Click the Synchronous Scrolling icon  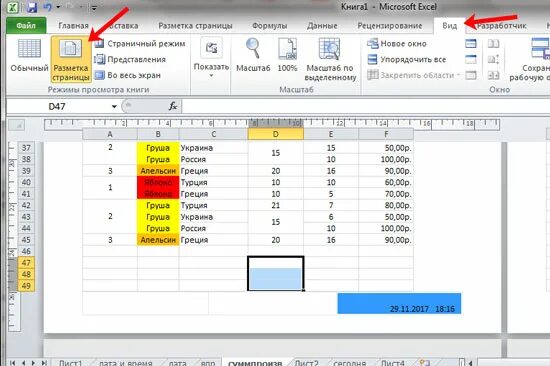point(494,59)
